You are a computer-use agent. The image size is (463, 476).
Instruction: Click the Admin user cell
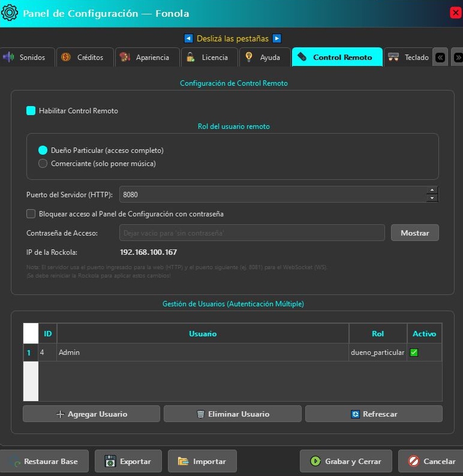point(203,353)
